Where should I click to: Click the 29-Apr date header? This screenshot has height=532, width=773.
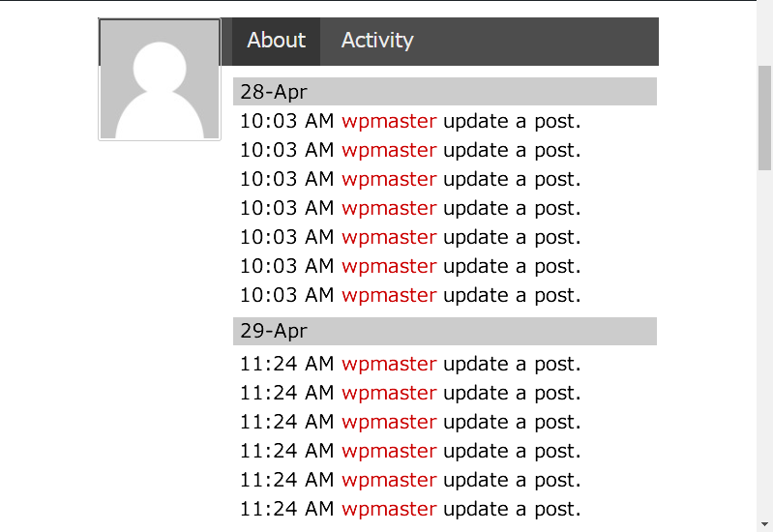[445, 332]
